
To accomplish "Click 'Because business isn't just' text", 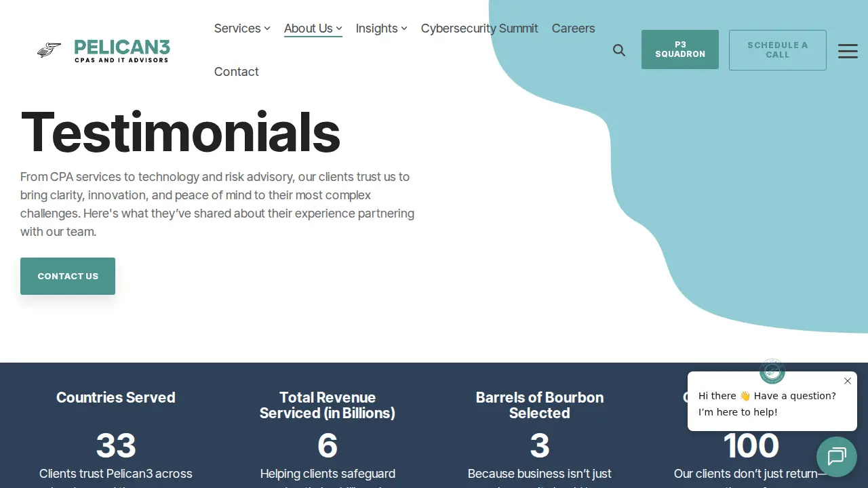I will point(540,474).
